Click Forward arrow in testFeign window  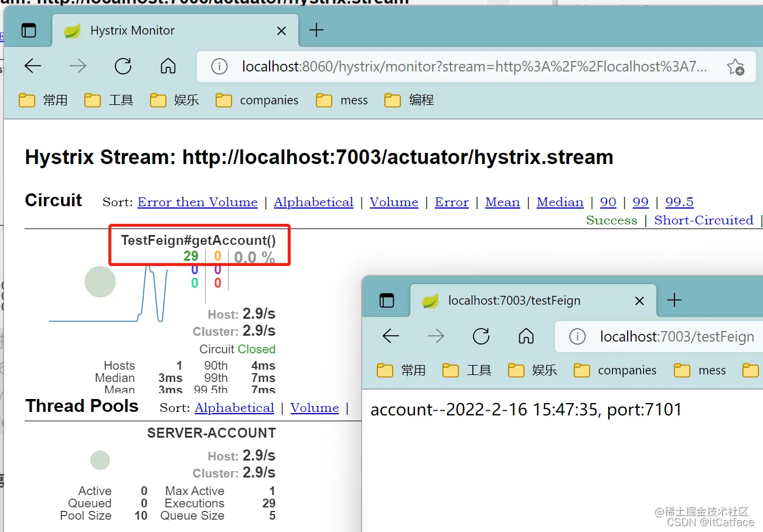point(435,336)
